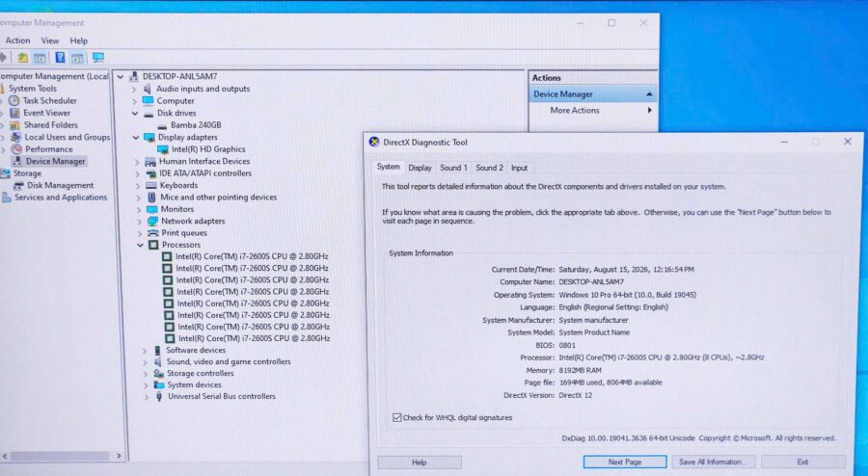
Task: Click the Software devices icon
Action: 158,351
